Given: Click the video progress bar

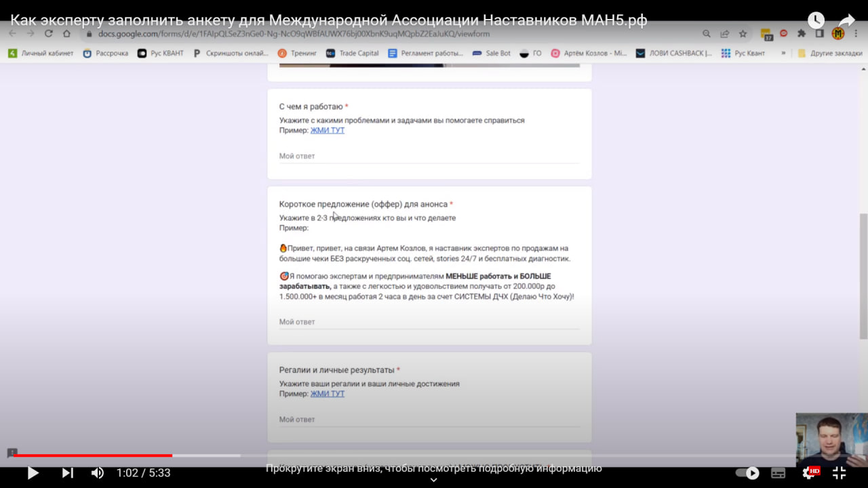Looking at the screenshot, I should 434,455.
